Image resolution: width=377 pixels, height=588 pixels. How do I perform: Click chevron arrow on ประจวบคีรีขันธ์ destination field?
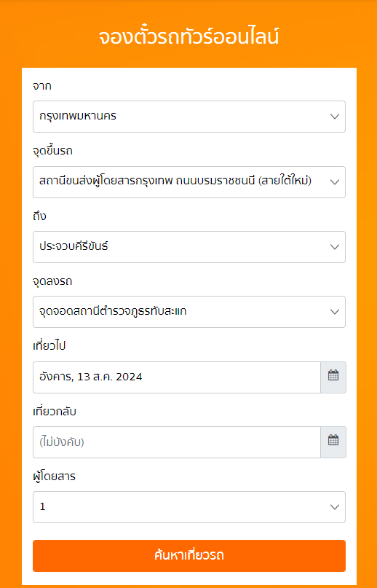point(335,247)
